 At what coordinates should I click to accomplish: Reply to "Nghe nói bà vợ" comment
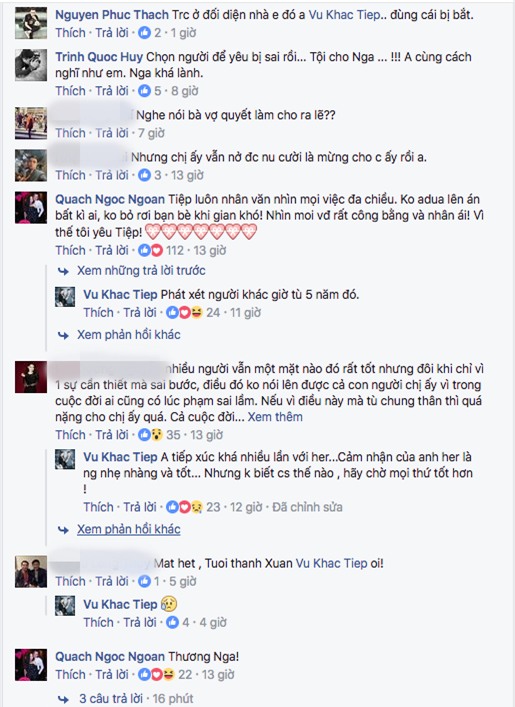(112, 133)
